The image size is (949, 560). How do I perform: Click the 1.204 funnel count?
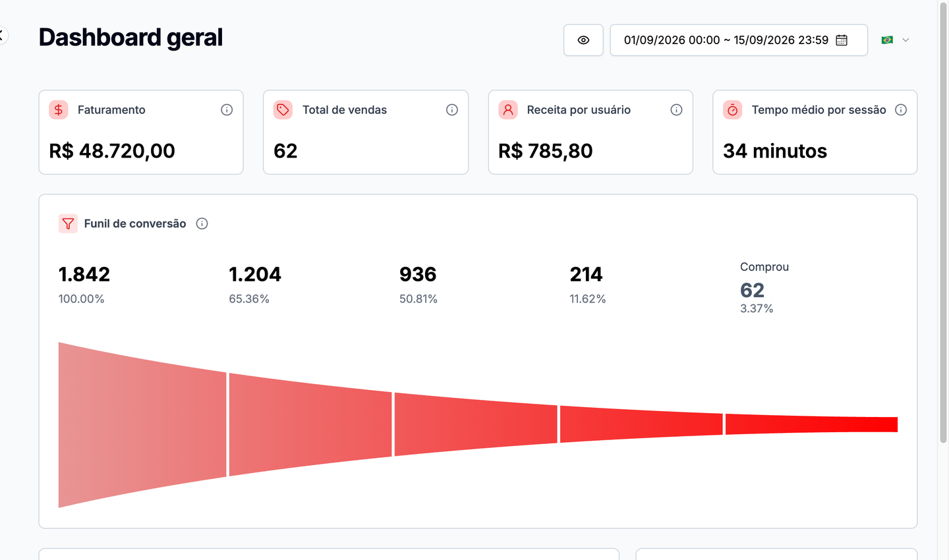(x=255, y=274)
